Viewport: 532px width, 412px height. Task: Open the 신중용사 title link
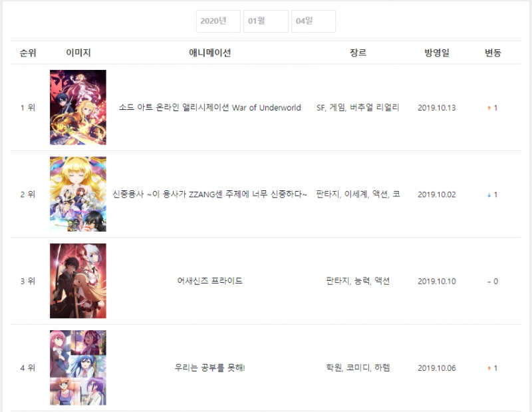[209, 194]
